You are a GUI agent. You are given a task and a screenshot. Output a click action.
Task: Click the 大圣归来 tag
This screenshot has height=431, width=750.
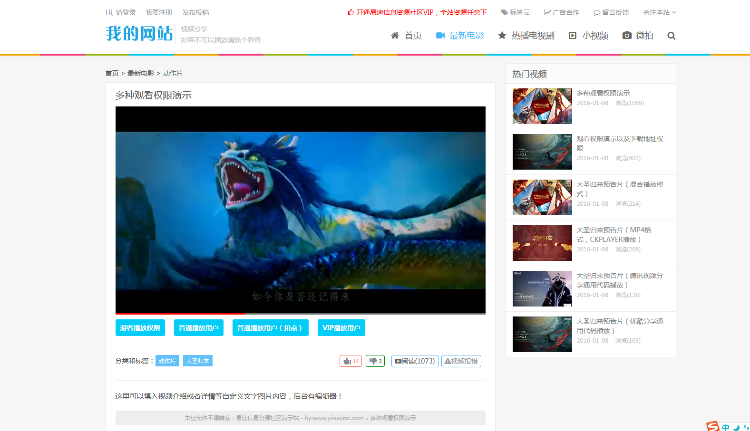click(x=198, y=361)
